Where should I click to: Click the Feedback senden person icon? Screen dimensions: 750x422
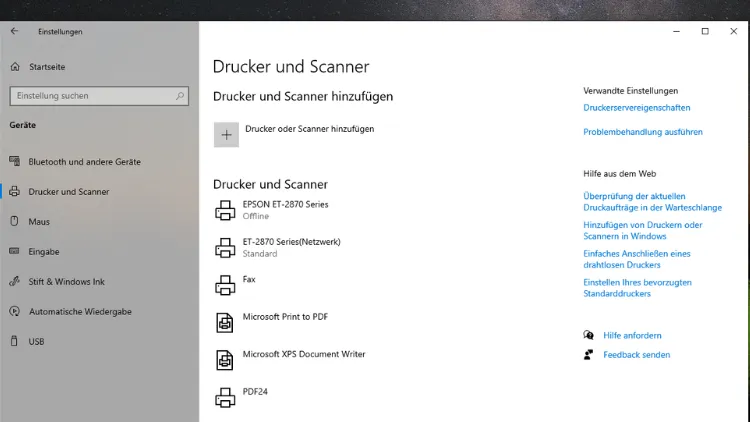tap(589, 355)
